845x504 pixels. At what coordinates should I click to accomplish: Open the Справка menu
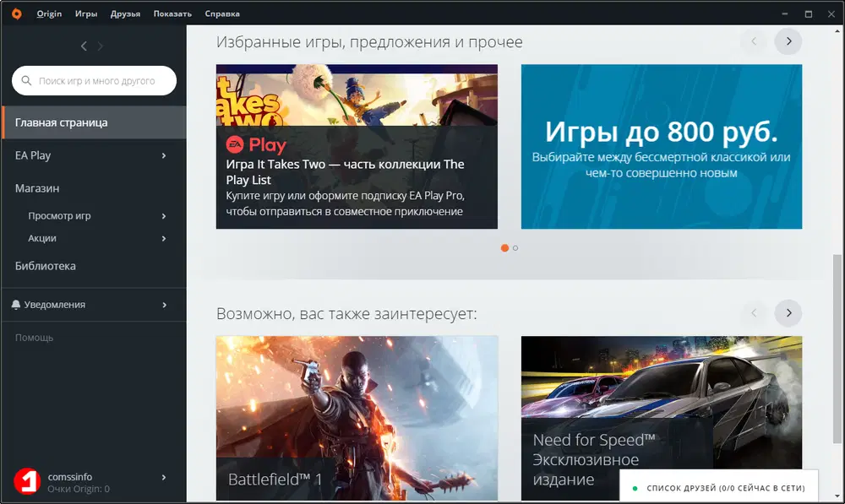222,14
